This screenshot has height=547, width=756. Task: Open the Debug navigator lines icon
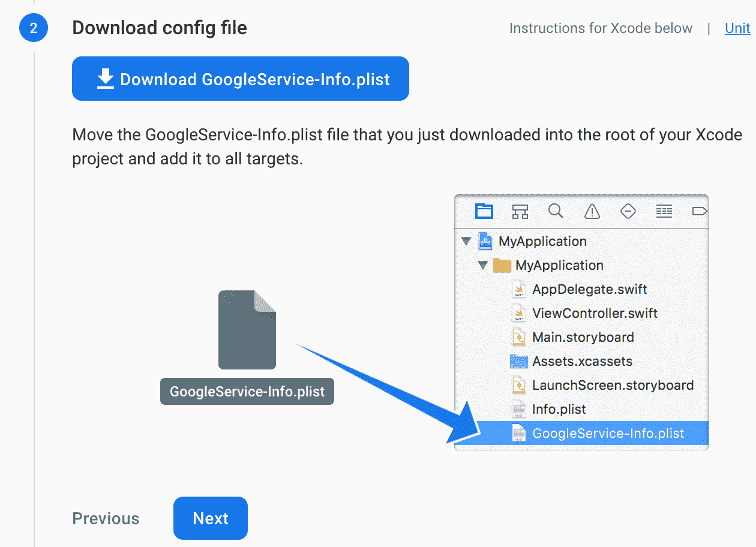pyautogui.click(x=664, y=211)
